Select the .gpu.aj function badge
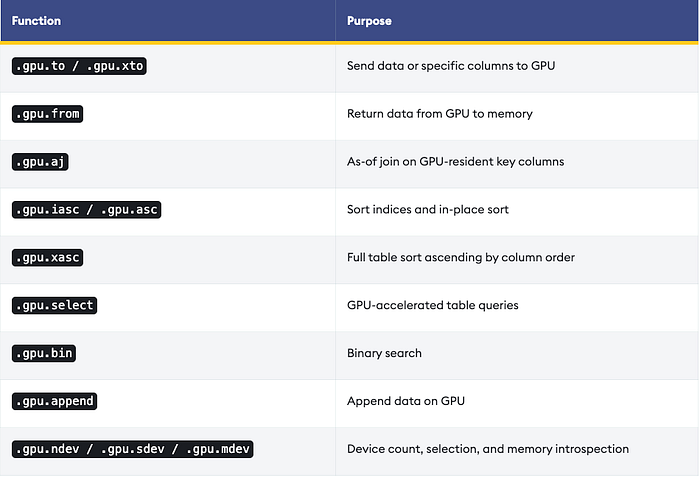700x477 pixels. (x=40, y=162)
